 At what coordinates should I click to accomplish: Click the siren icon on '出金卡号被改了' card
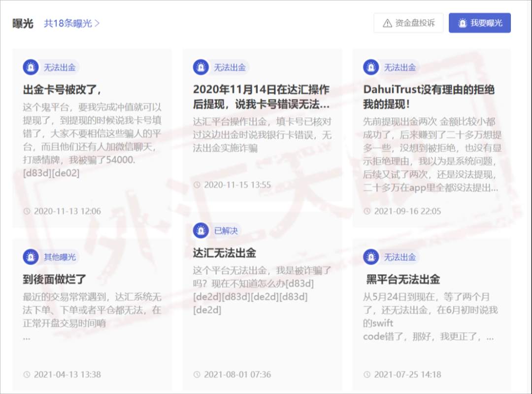pos(31,67)
